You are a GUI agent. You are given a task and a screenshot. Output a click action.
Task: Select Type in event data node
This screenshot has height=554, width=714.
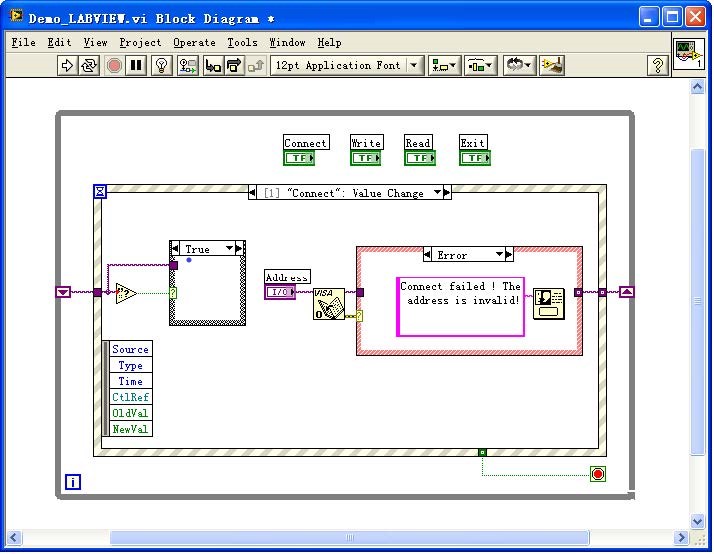point(130,365)
